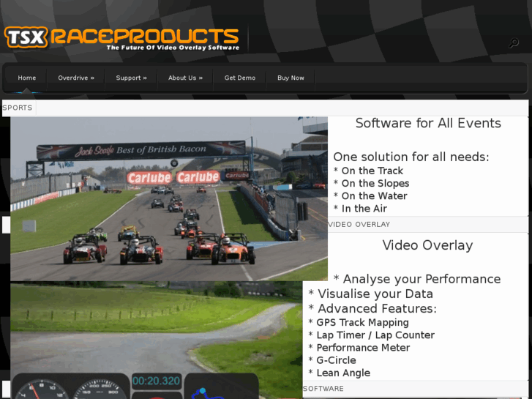Click 'Analyse your Performance' text
532x399 pixels.
click(x=417, y=279)
